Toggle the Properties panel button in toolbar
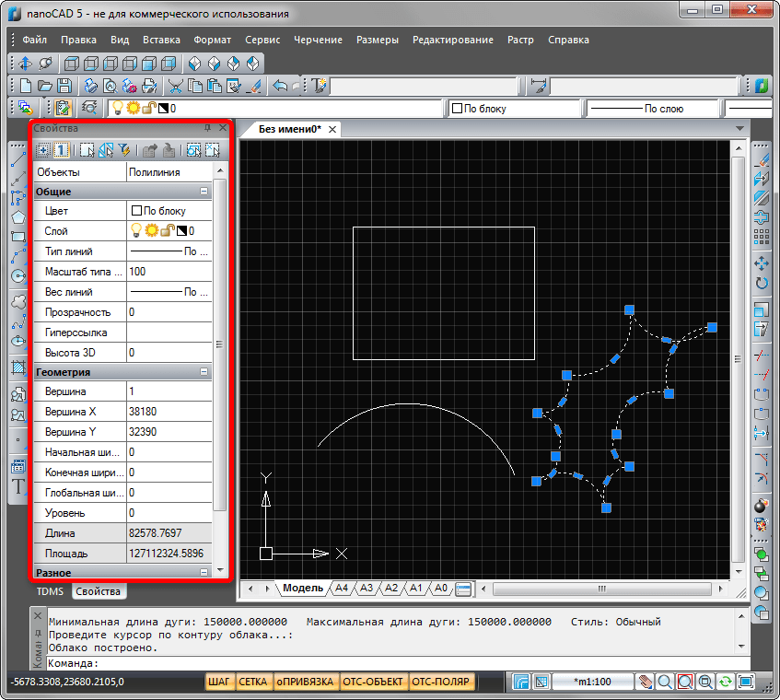Viewport: 780px width, 700px height. [x=63, y=108]
